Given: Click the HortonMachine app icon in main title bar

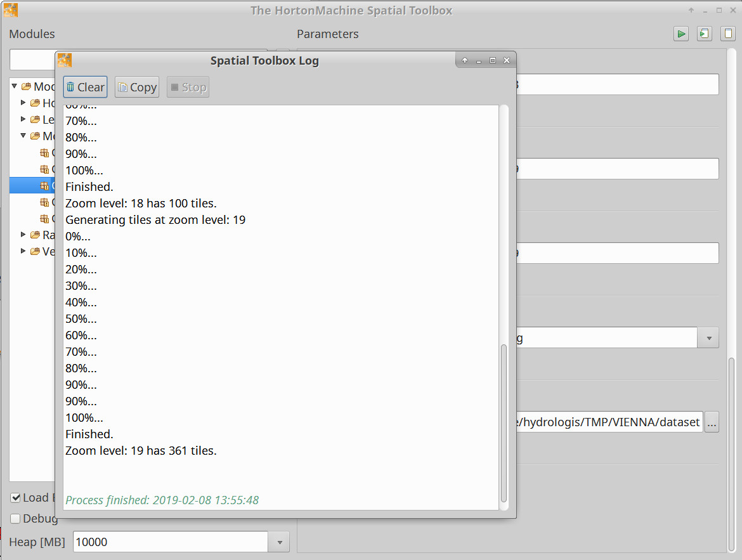Looking at the screenshot, I should click(10, 10).
